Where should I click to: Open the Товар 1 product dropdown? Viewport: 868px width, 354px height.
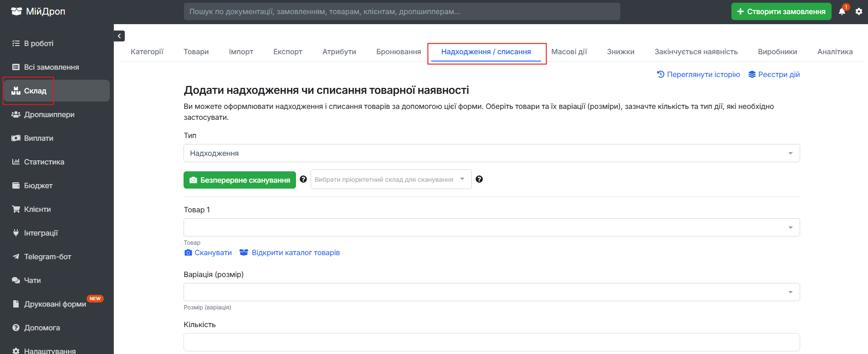tap(492, 227)
